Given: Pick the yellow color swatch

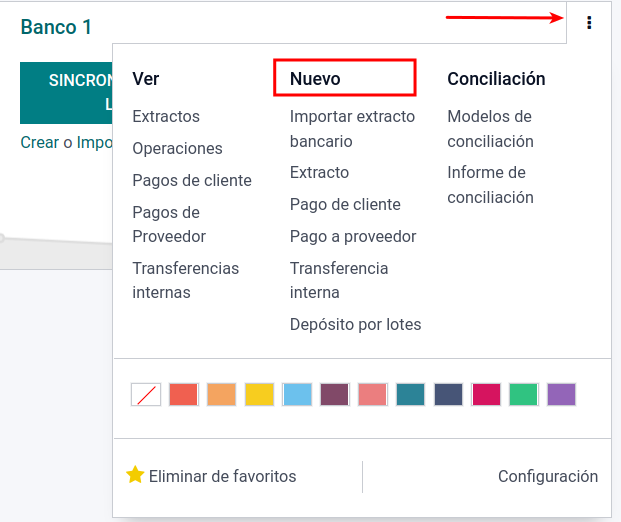Looking at the screenshot, I should click(260, 394).
